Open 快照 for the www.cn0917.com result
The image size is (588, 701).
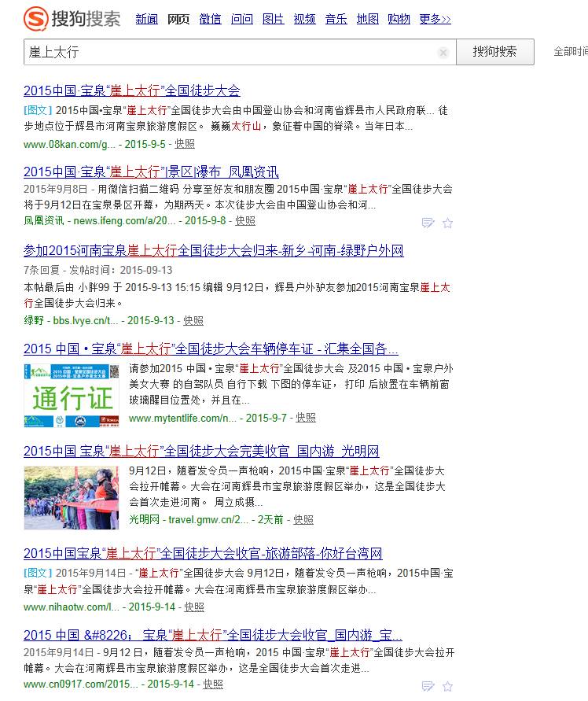point(213,684)
